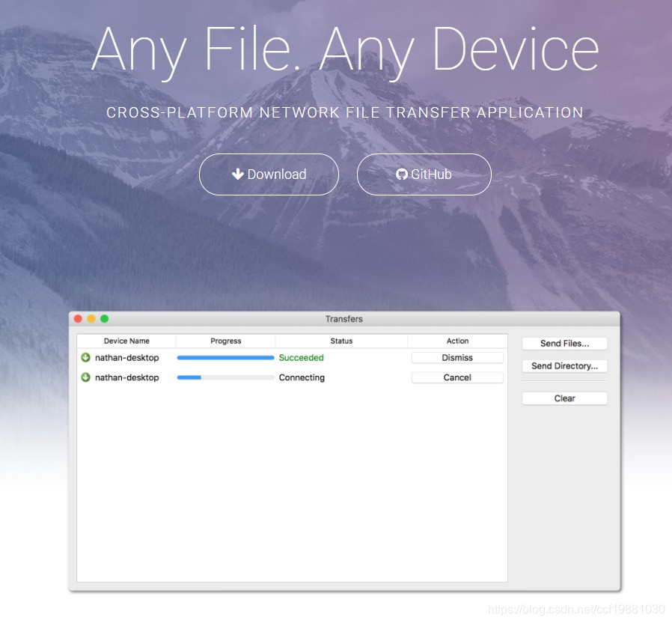Sort by the Device Name column header
Screen dimensions: 672x623
[126, 341]
